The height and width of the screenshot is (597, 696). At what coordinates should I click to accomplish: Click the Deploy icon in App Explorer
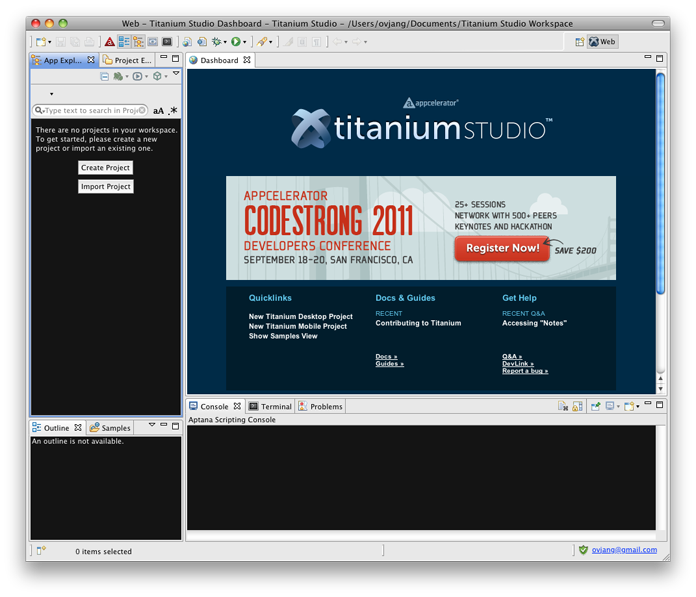tap(118, 76)
